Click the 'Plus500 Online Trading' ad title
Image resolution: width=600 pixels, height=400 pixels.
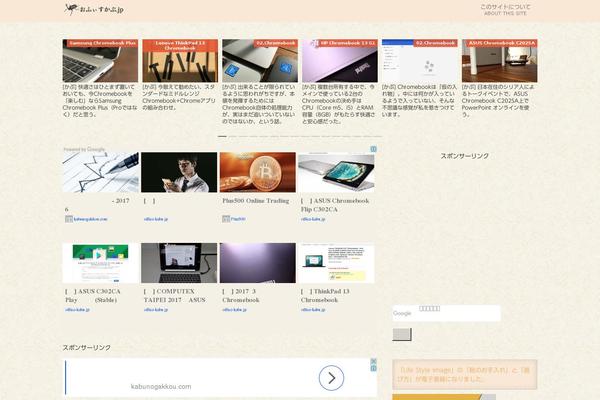pos(256,201)
